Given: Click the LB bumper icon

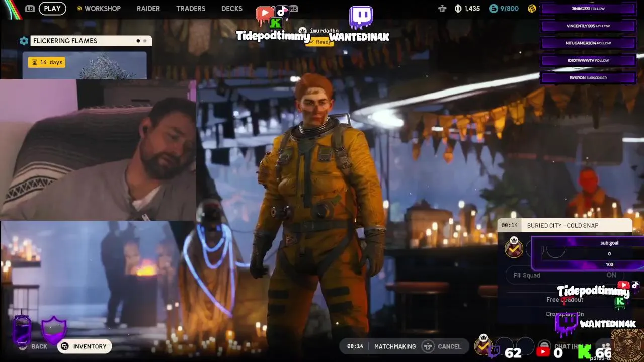Looking at the screenshot, I should coord(30,9).
